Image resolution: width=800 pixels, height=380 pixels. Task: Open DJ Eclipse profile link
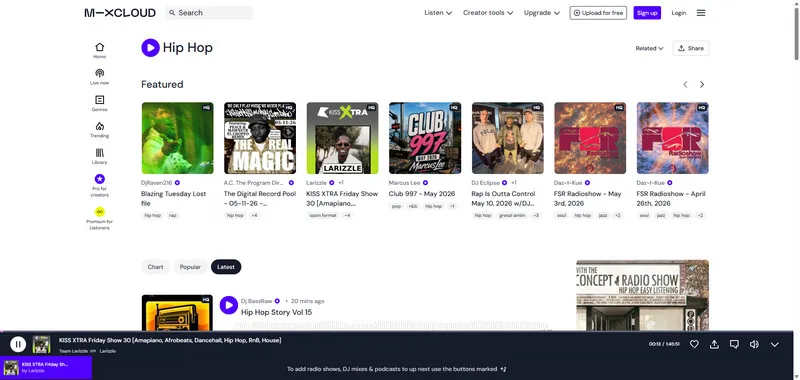486,183
